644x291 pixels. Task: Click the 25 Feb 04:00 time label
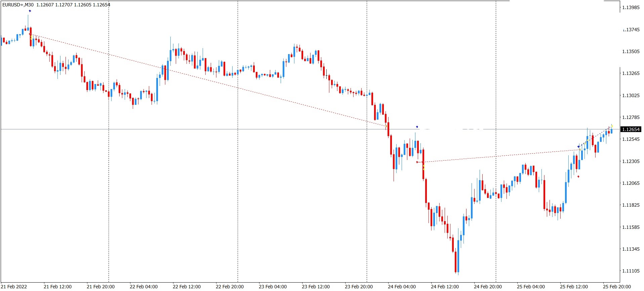(x=531, y=287)
